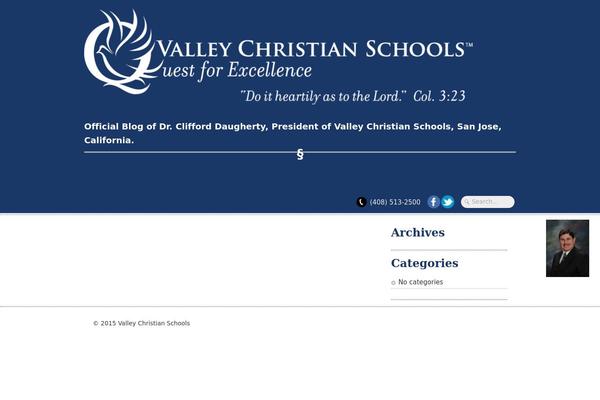Click the phone number (408) 513-2500
Image resolution: width=600 pixels, height=400 pixels.
click(395, 202)
